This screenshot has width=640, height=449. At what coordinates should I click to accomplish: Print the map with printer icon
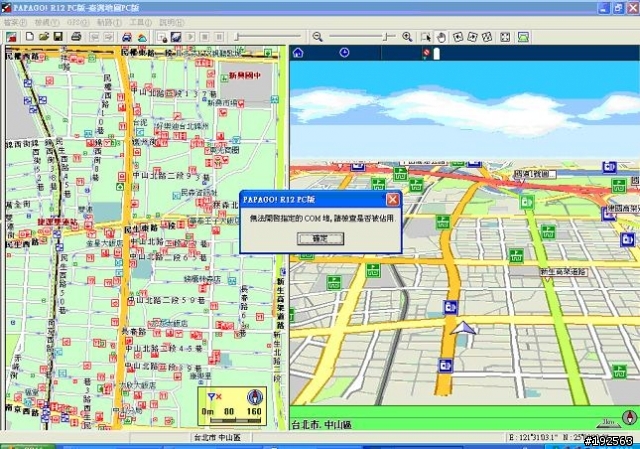click(76, 37)
